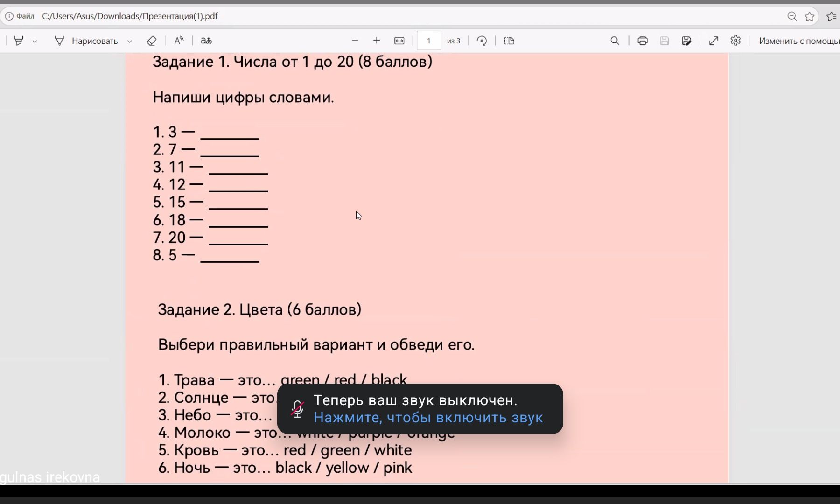Click Нажмите, чтобы включить звук link
Screen dimensions: 840x504
pos(428,417)
